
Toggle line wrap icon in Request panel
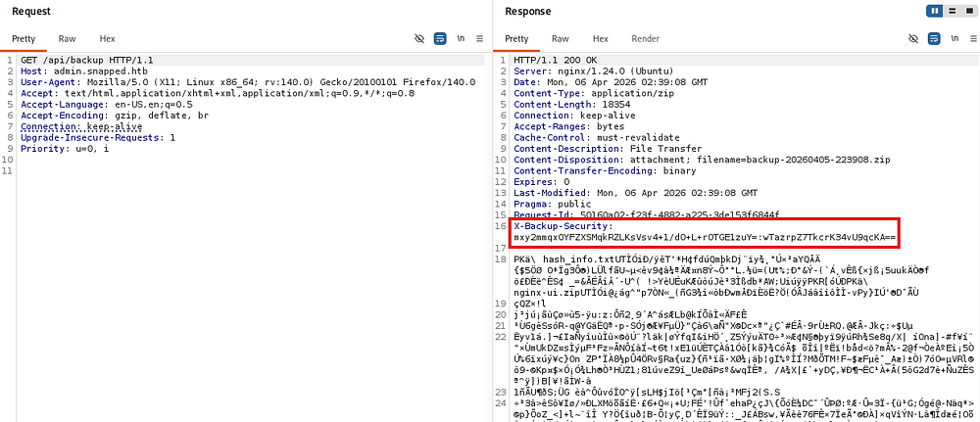[x=440, y=39]
